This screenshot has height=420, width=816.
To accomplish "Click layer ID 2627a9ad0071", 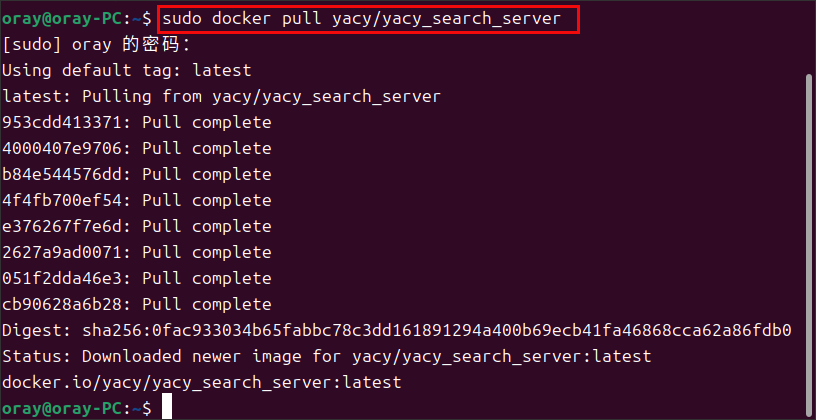I will click(66, 252).
